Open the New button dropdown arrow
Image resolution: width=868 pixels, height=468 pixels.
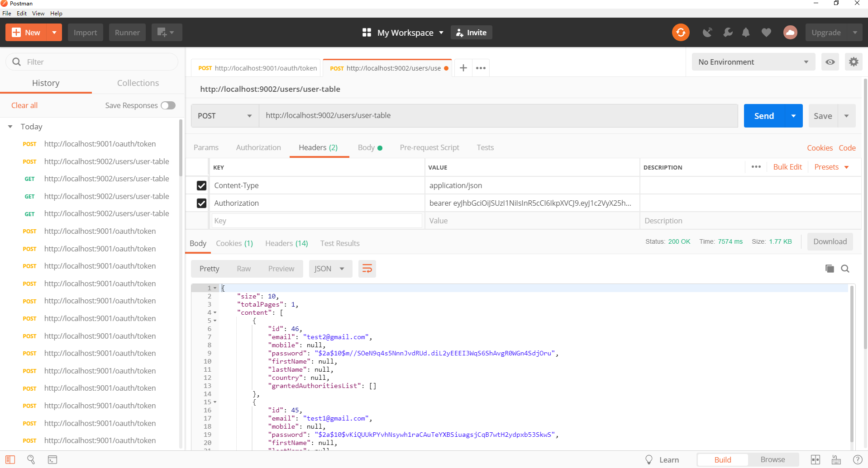[x=54, y=33]
